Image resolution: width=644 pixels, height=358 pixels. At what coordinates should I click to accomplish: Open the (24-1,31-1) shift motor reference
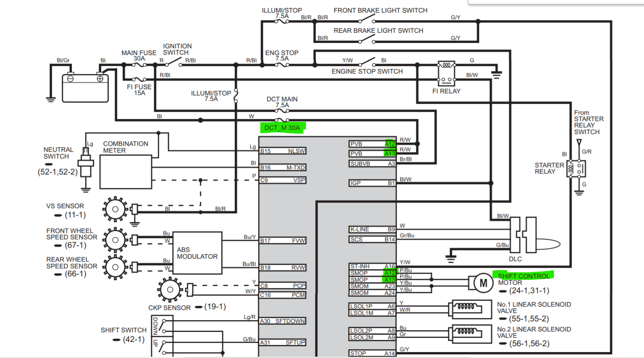click(529, 291)
